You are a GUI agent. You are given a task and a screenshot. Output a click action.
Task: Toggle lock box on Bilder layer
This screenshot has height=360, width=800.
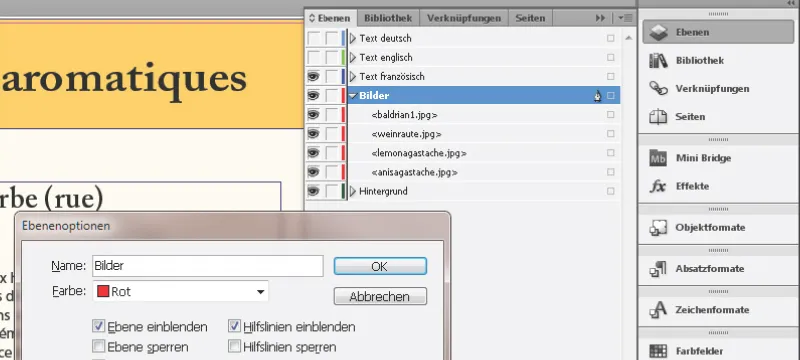pyautogui.click(x=332, y=95)
